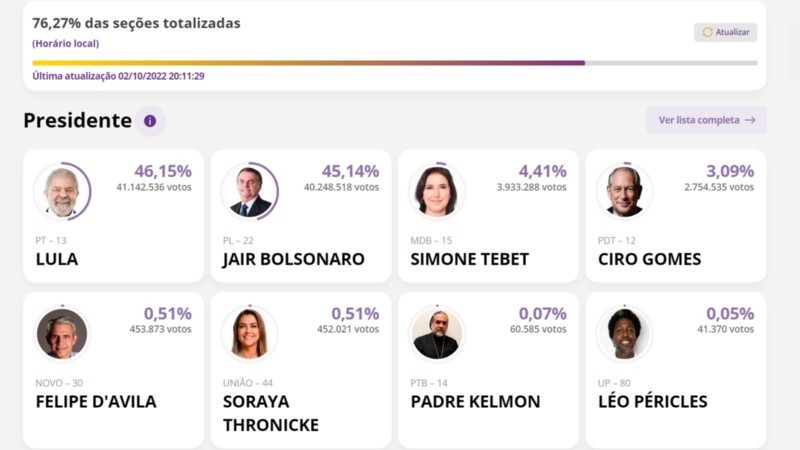Click the Presidente section heading
The image size is (800, 450).
(77, 121)
